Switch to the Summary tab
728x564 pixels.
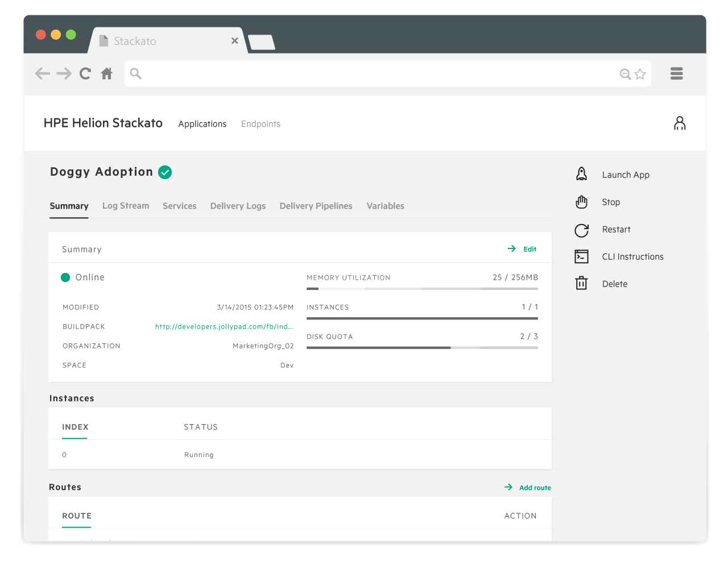(69, 206)
